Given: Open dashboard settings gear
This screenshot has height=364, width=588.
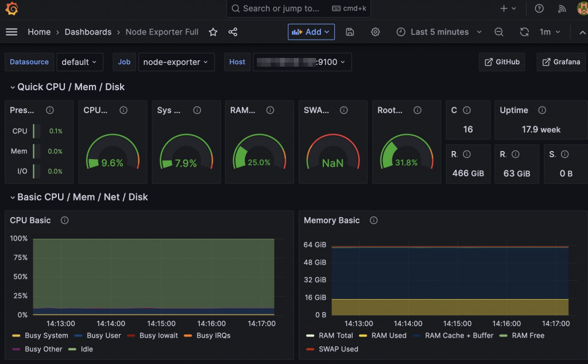Looking at the screenshot, I should [x=376, y=32].
